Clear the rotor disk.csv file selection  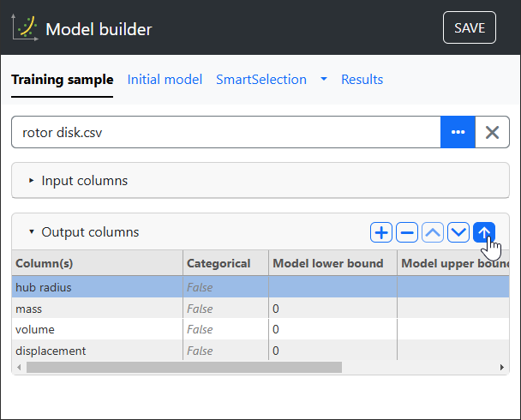492,133
